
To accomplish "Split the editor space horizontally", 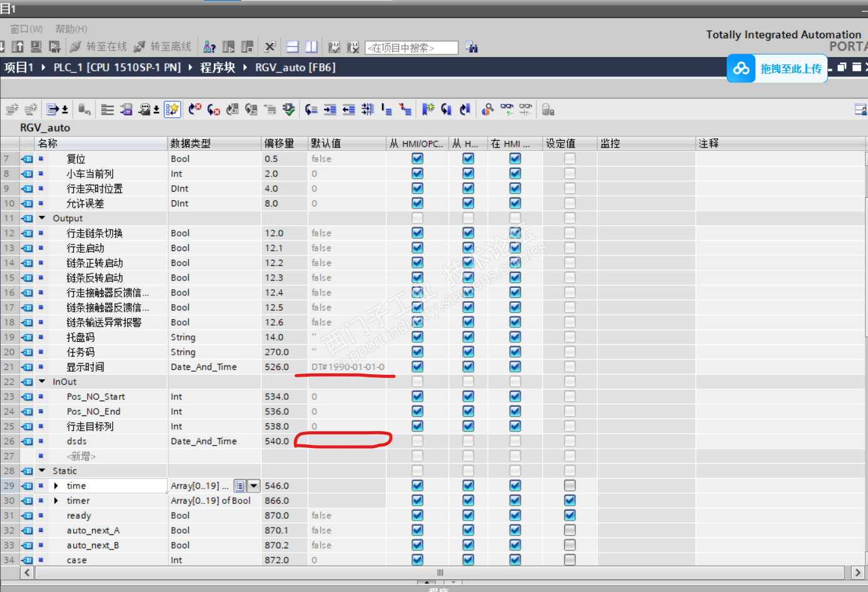I will [293, 47].
